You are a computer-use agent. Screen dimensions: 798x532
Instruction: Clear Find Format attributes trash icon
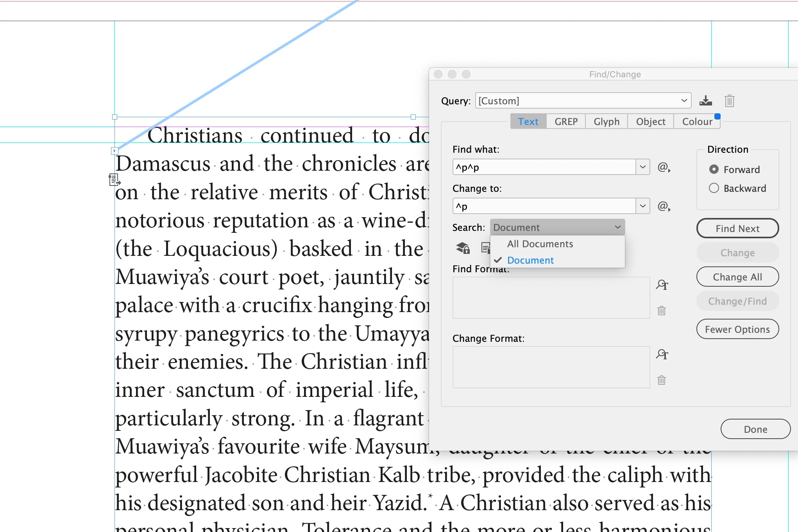(662, 311)
